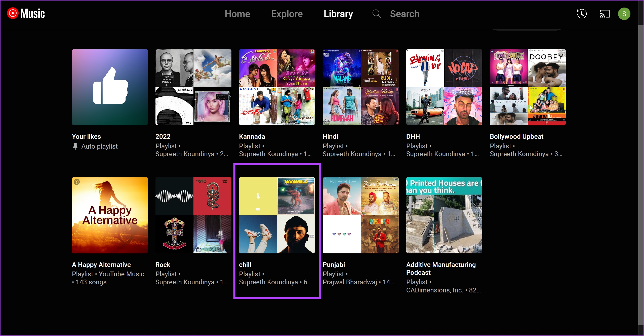The height and width of the screenshot is (336, 644).
Task: Click the vertical page scrollbar
Action: click(641, 176)
